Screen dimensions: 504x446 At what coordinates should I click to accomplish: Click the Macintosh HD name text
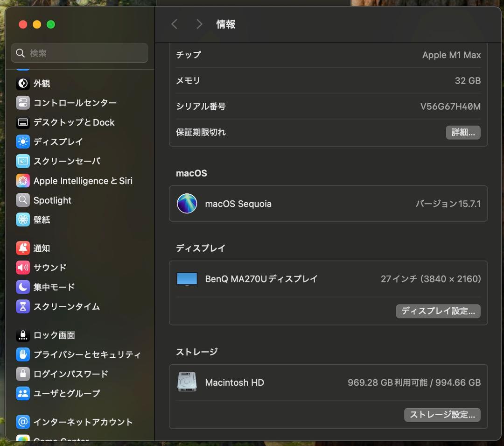[x=235, y=382]
